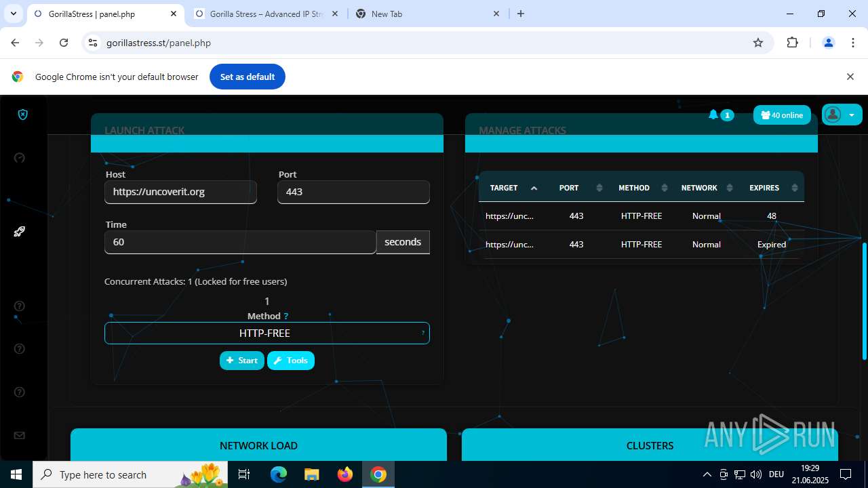Click the site information icon in address bar

tap(94, 43)
